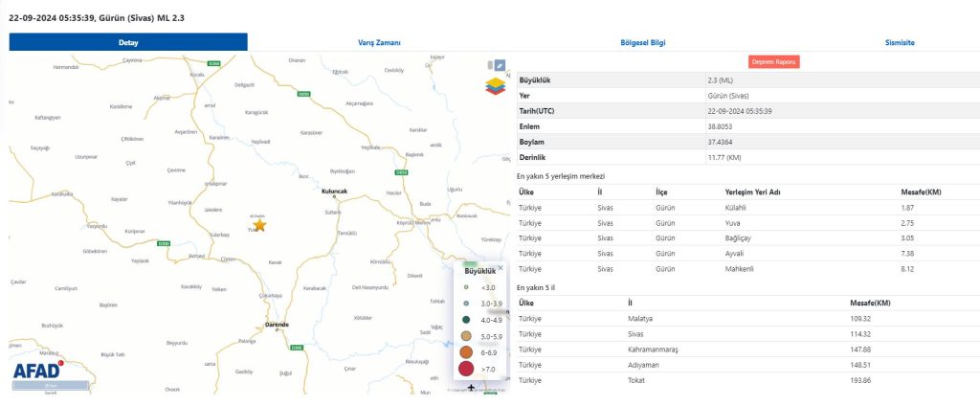Click the AFAD logo on the map

[37, 372]
